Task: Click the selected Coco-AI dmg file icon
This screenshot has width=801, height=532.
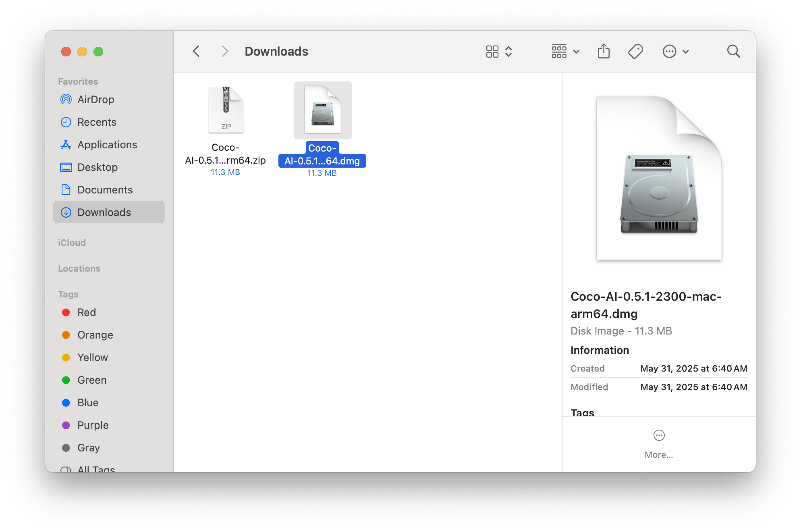Action: [322, 110]
